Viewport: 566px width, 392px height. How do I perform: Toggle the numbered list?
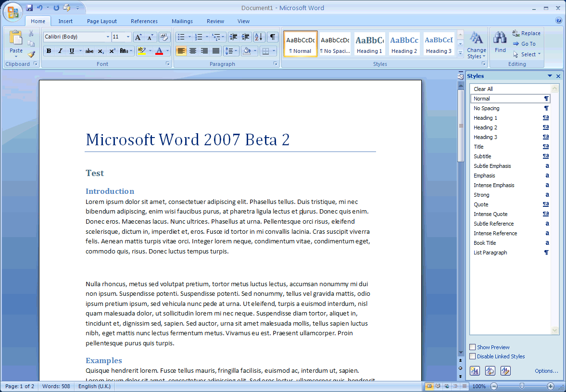(x=199, y=37)
